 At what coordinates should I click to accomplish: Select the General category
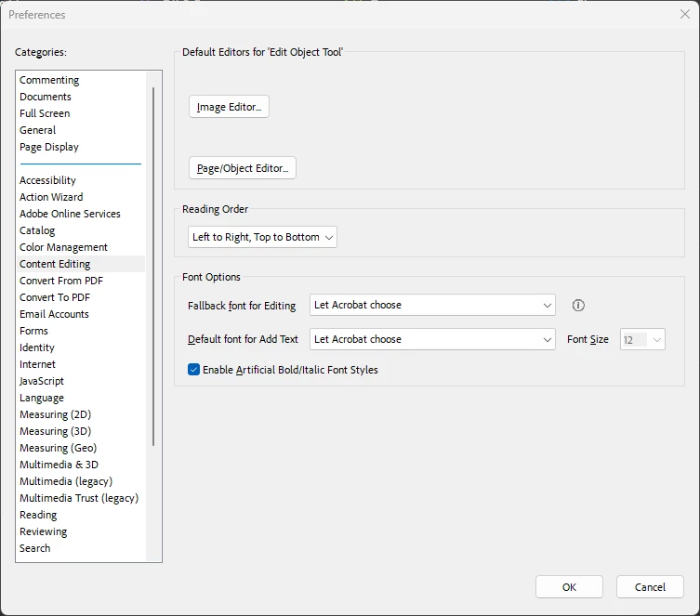[x=81, y=130]
